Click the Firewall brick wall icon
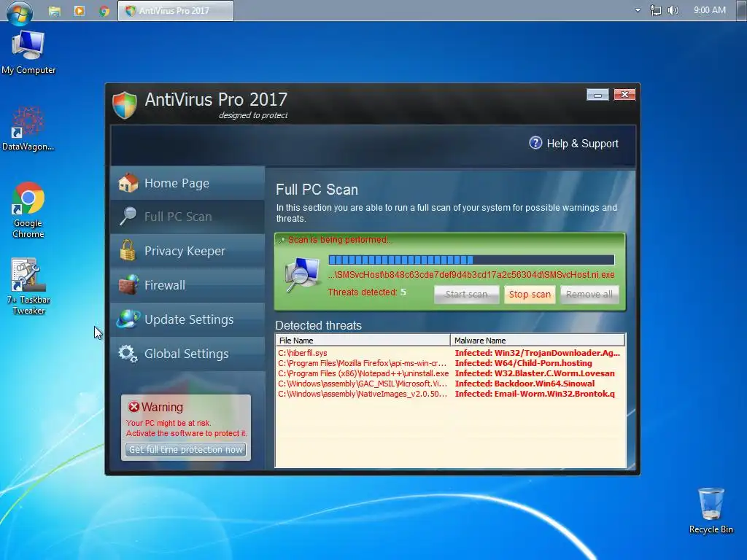The width and height of the screenshot is (747, 560). tap(128, 284)
